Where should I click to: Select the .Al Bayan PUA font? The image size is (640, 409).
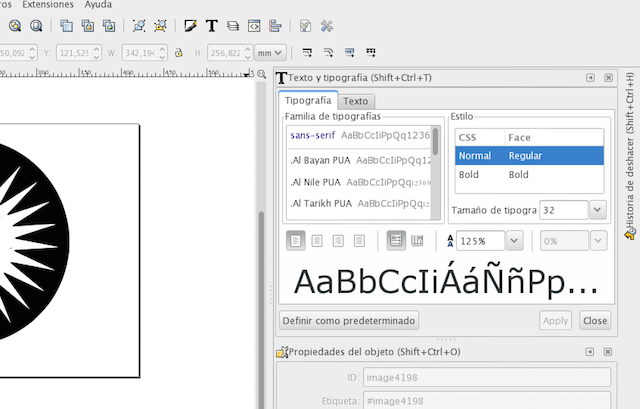click(x=360, y=160)
